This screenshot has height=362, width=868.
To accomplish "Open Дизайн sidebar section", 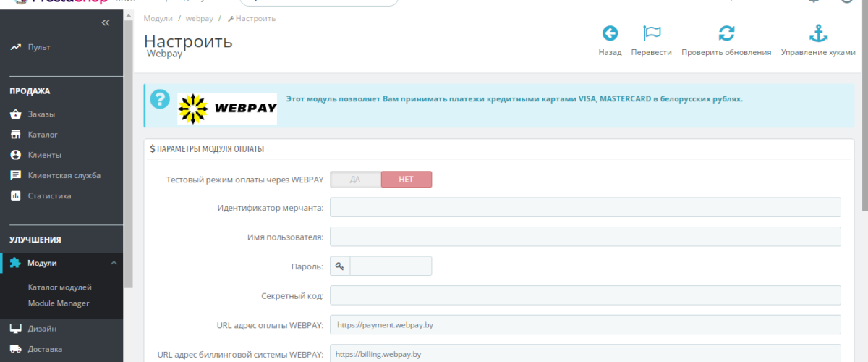I will 42,329.
